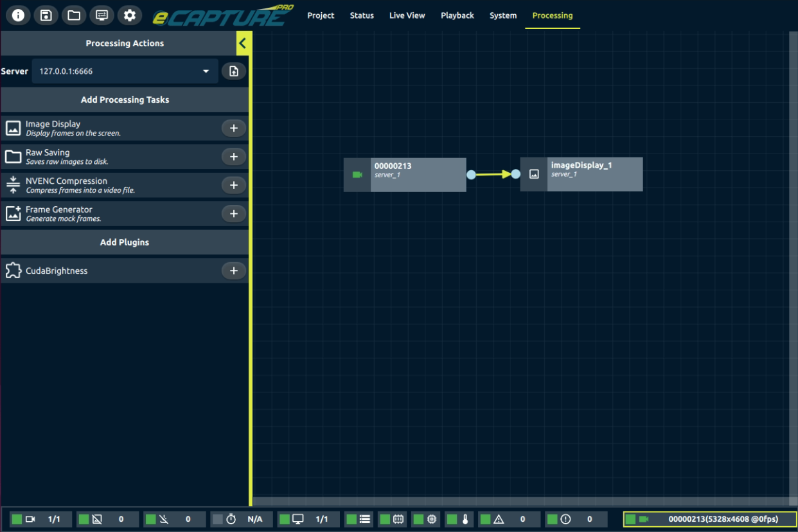Click the 00000213 camera entry in the status bar
Image resolution: width=798 pixels, height=532 pixels.
point(705,519)
